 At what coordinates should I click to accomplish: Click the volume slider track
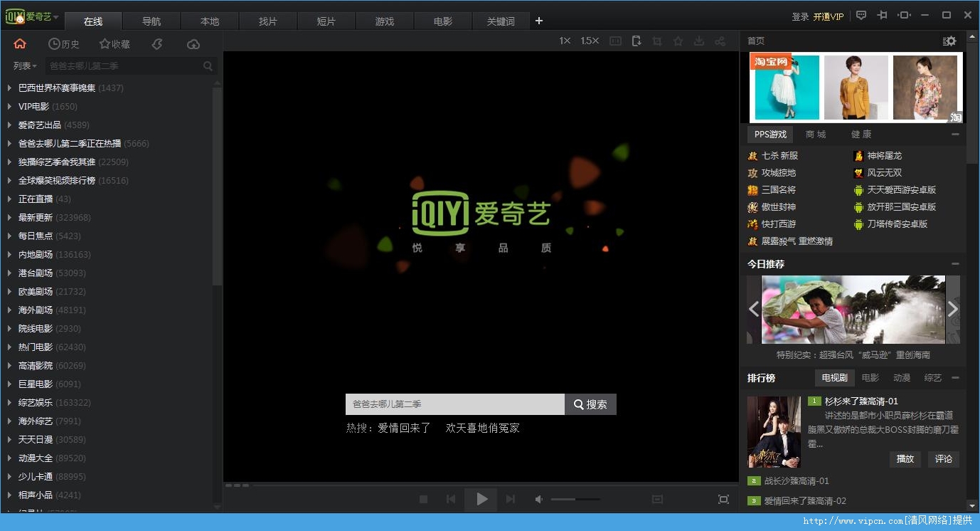(x=575, y=500)
